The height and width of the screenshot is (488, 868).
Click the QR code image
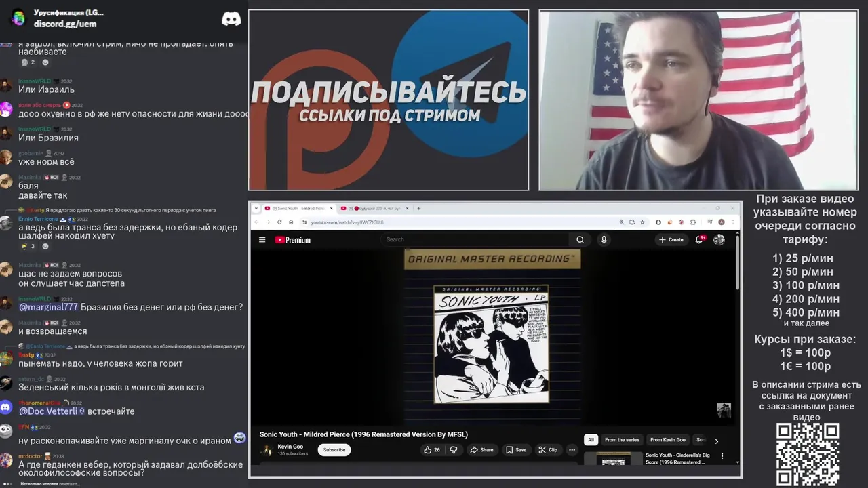pyautogui.click(x=807, y=454)
